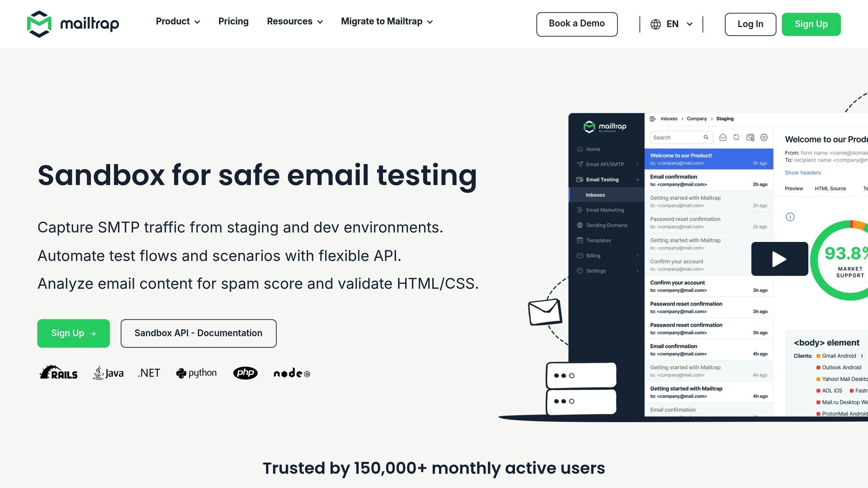
Task: Collapse the Email Testing chevron
Action: click(637, 180)
